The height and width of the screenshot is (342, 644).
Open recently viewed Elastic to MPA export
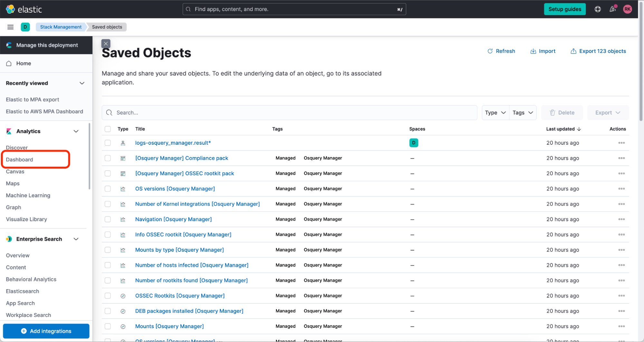[x=33, y=100]
